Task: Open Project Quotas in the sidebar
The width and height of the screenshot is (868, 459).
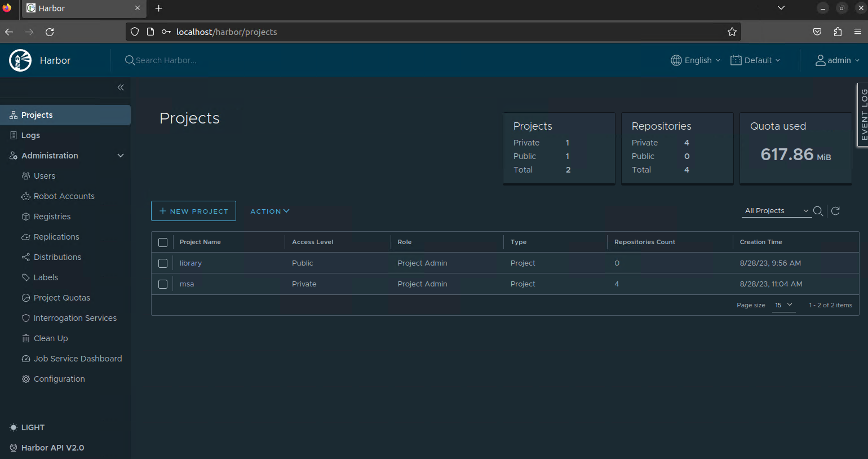Action: 61,298
